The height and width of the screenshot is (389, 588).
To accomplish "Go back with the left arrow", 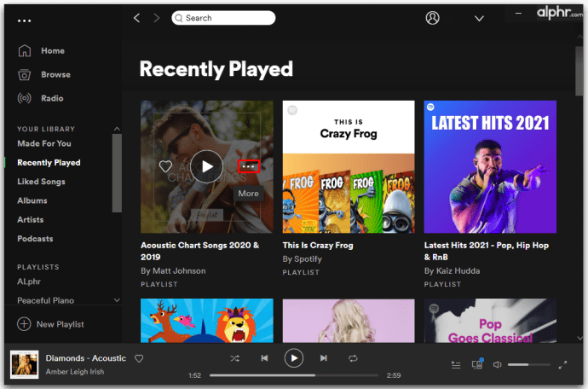I will tap(137, 18).
